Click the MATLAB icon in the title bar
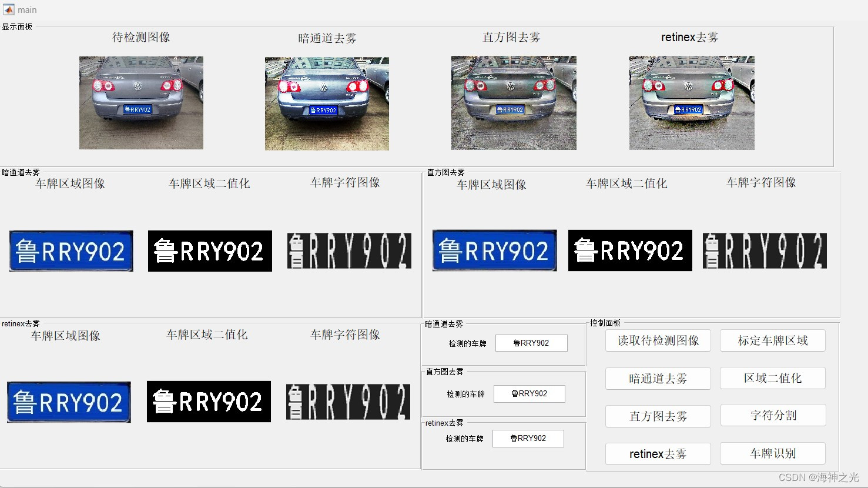This screenshot has height=488, width=868. click(8, 9)
